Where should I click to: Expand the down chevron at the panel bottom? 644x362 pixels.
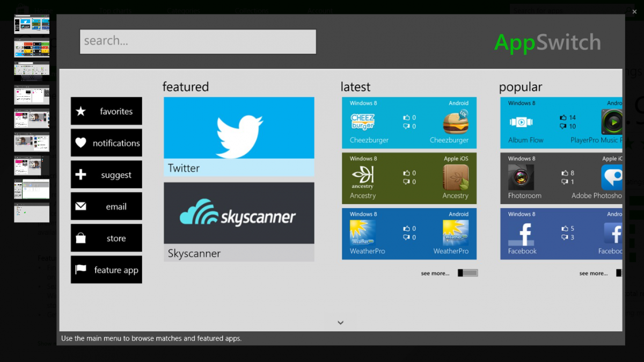coord(340,322)
